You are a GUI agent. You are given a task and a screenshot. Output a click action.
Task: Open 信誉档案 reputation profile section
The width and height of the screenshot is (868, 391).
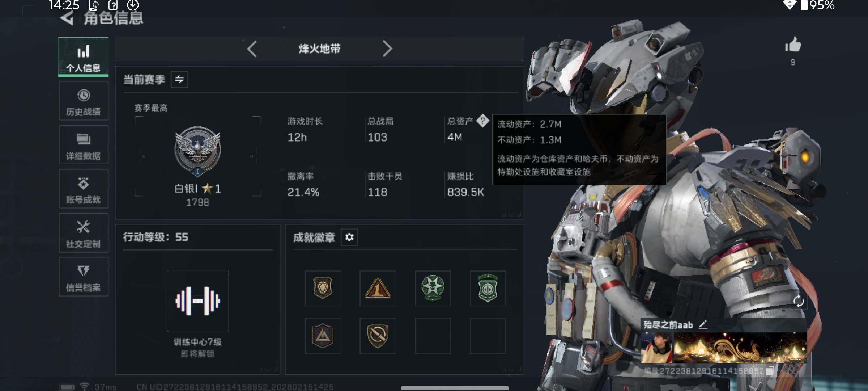coord(83,277)
